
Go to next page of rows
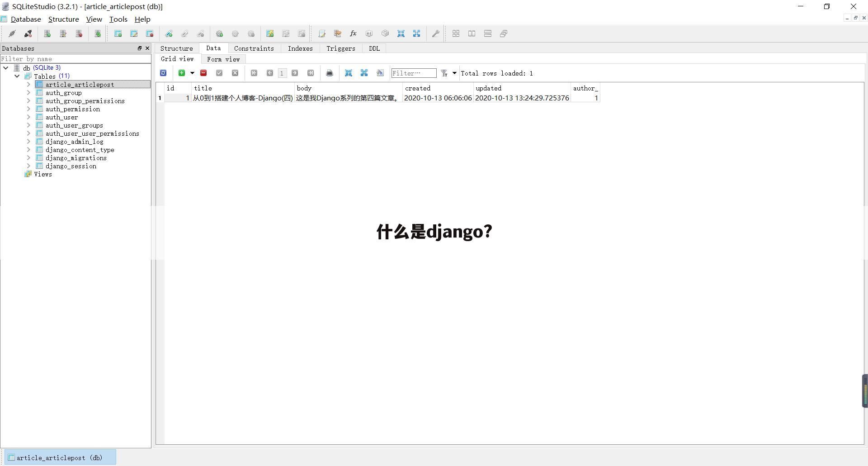tap(295, 73)
